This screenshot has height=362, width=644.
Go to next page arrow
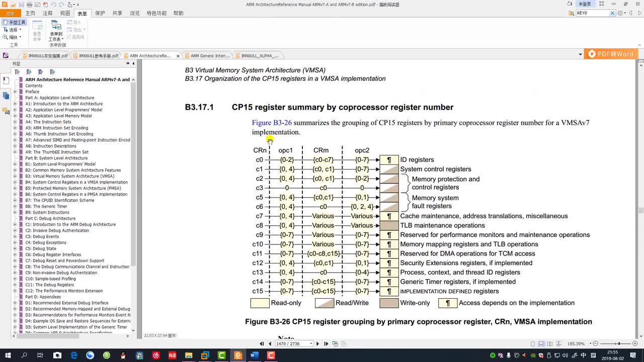click(317, 344)
